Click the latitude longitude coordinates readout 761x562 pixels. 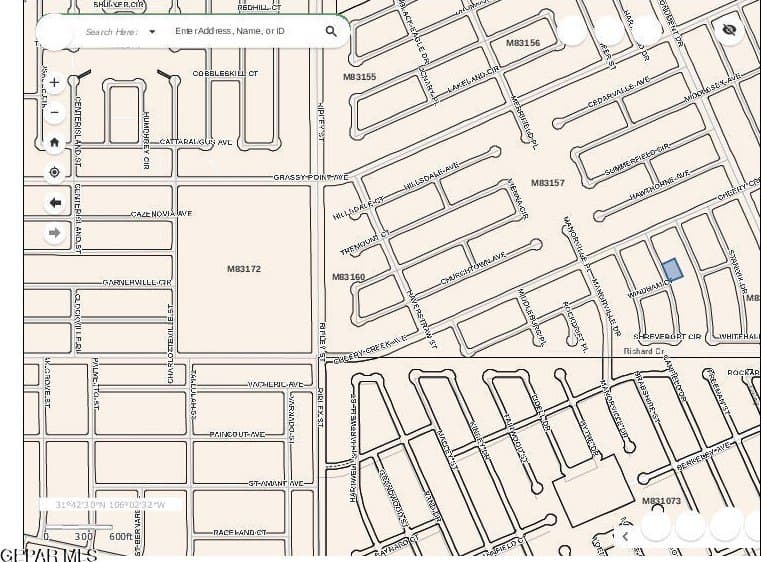point(110,505)
